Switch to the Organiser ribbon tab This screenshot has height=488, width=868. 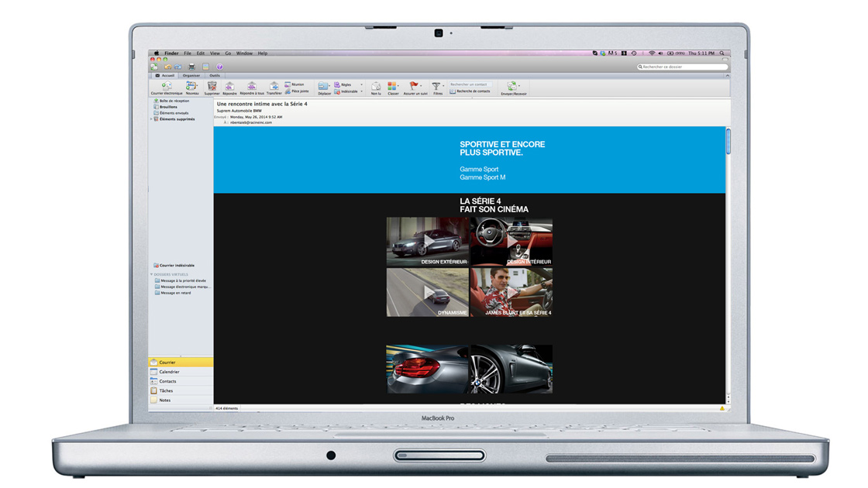tap(191, 75)
